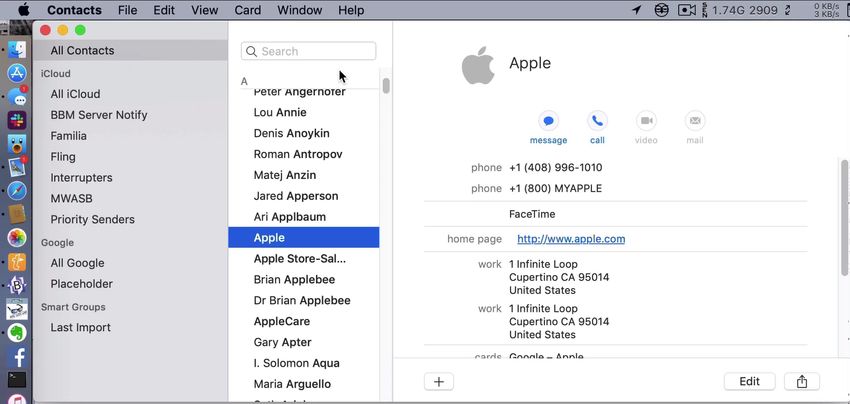Click screen recording camera menu bar icon
Viewport: 850px width, 404px height.
pyautogui.click(x=687, y=10)
